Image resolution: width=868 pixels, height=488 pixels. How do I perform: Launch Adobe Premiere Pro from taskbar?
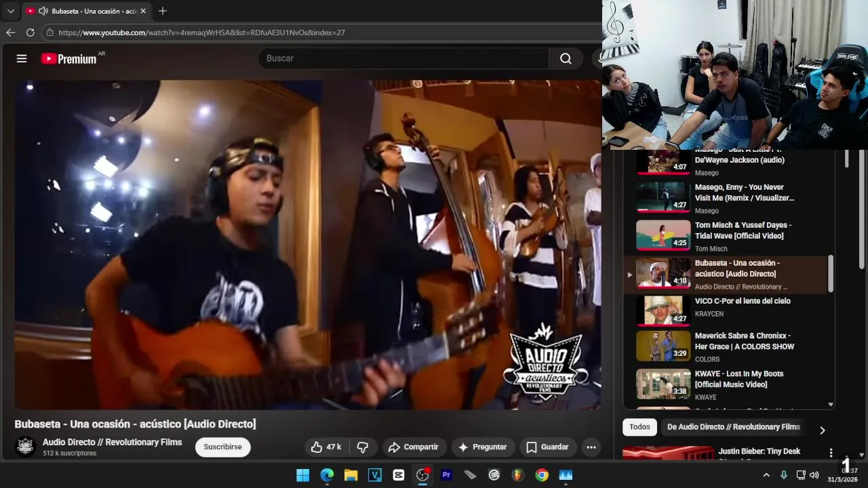(446, 475)
